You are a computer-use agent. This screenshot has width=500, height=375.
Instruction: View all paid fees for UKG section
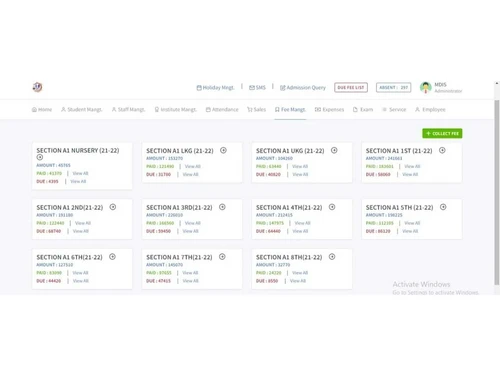[x=300, y=166]
